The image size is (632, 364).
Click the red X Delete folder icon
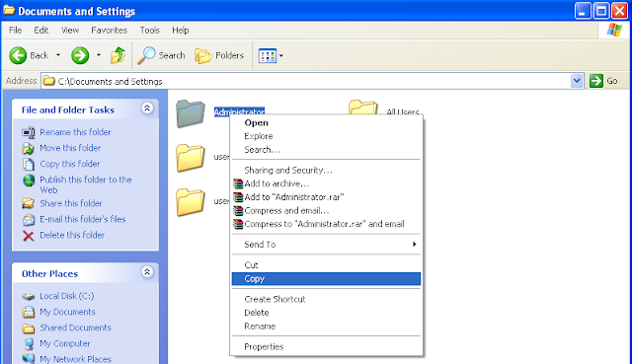click(29, 236)
